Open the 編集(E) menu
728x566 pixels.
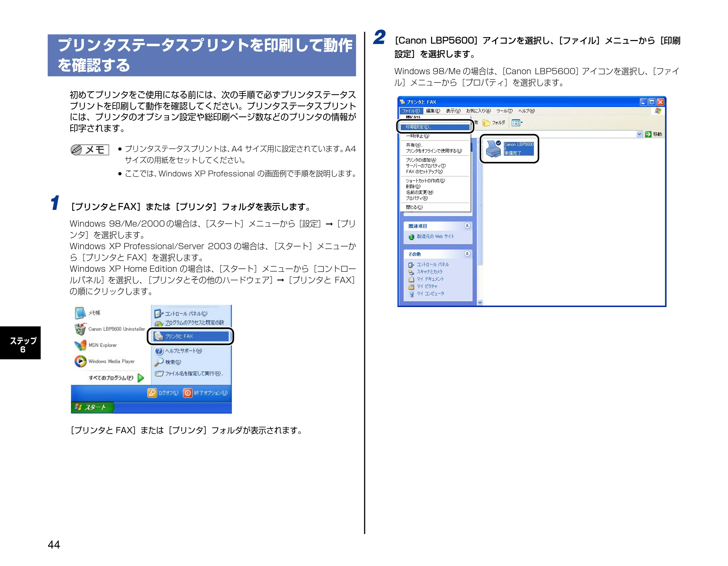433,111
